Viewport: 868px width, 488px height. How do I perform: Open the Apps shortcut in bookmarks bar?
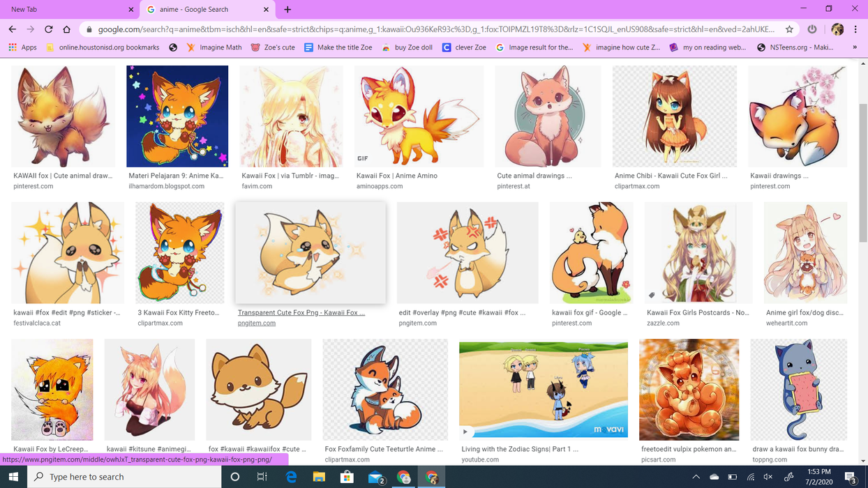pos(22,47)
